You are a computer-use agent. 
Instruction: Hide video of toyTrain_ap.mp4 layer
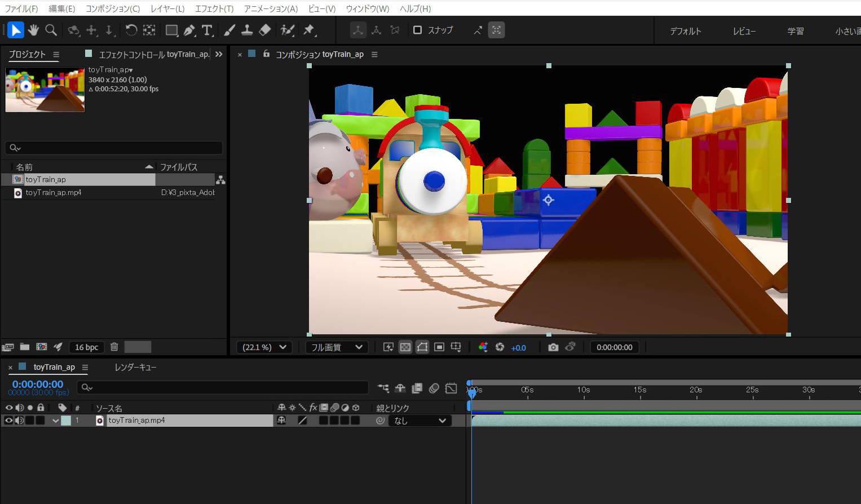[x=8, y=421]
